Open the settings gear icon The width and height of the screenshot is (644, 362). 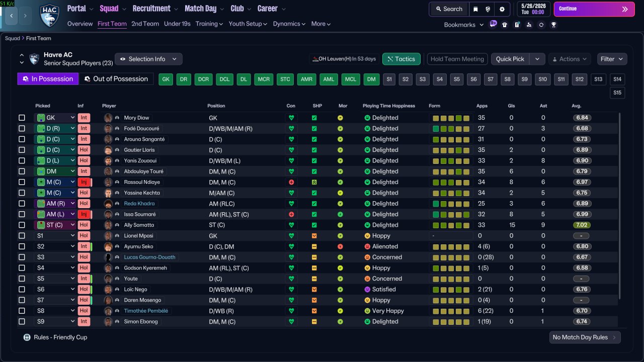pos(502,9)
